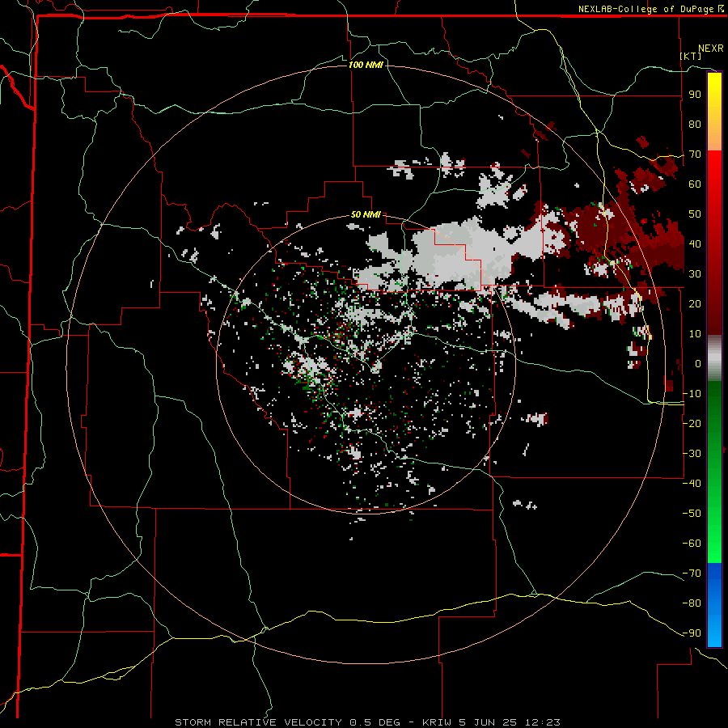Image resolution: width=728 pixels, height=728 pixels.
Task: Click the 40 value on velocity scale
Action: click(695, 243)
